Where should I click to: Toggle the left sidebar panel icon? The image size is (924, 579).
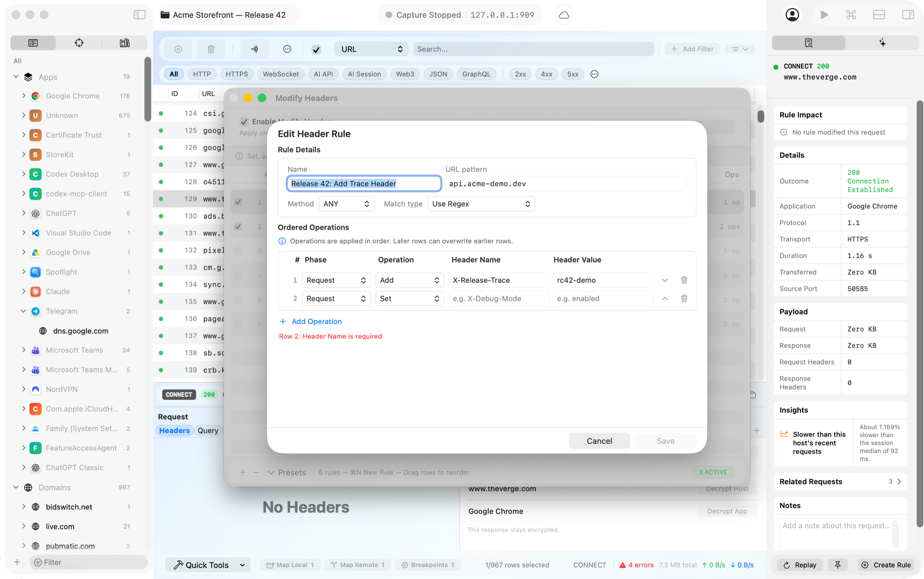point(139,14)
